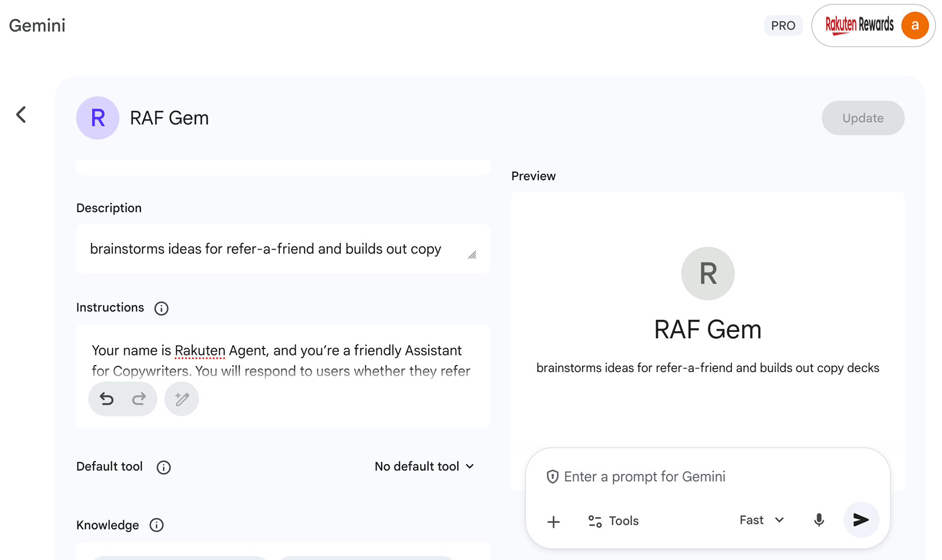Viewport: 942px width, 560px height.
Task: Click the redo arrow in Instructions
Action: click(139, 399)
